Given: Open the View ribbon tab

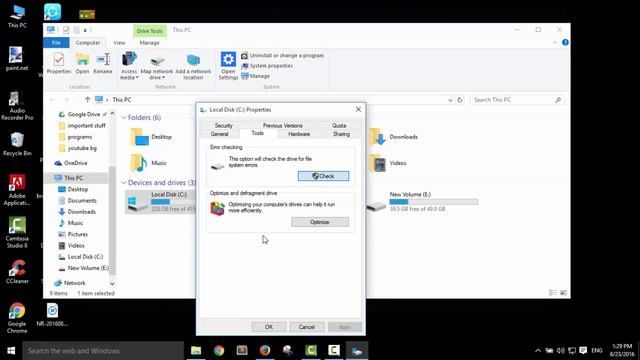Looking at the screenshot, I should point(119,42).
